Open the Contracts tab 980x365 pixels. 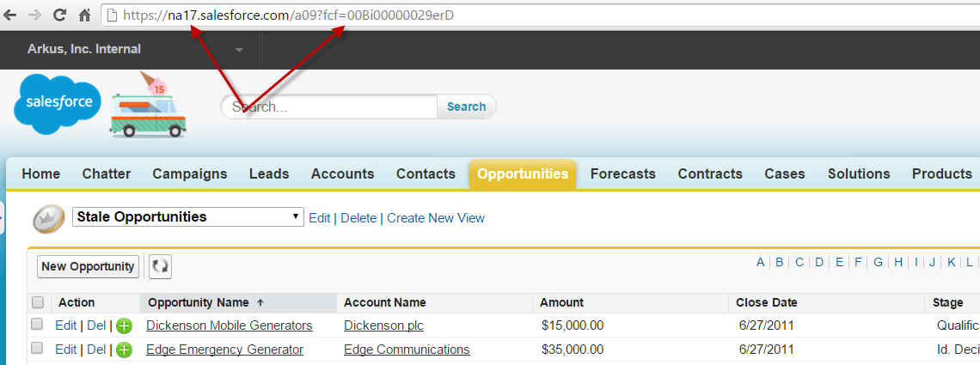click(710, 173)
